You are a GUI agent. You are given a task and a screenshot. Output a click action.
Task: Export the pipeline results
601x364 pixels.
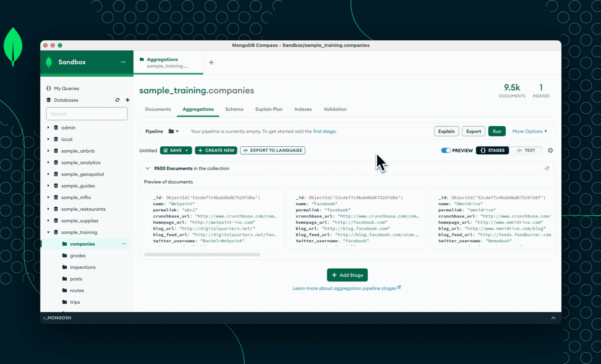coord(474,131)
